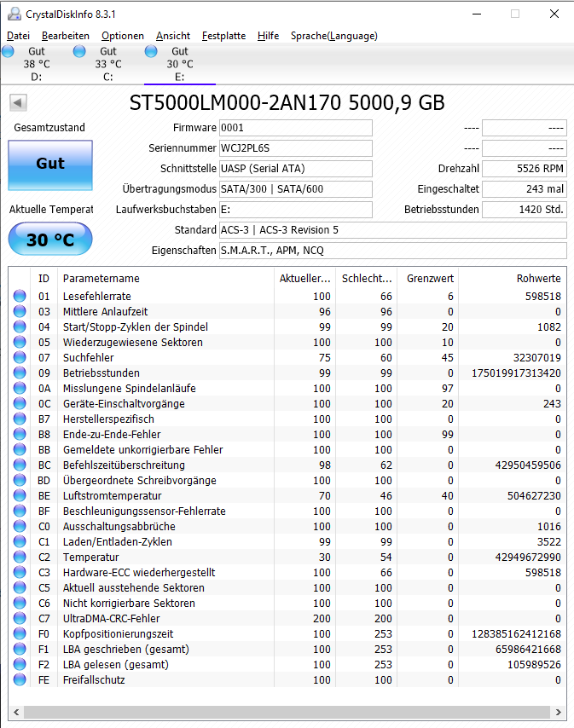
Task: Click status orb for Luftstromtemperatur row
Action: pyautogui.click(x=20, y=495)
